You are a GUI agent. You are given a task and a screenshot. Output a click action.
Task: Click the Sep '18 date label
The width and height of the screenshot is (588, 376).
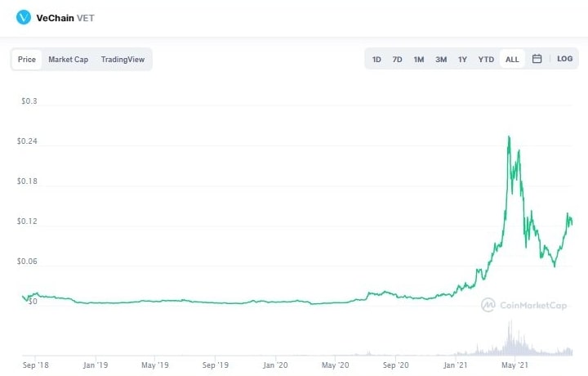point(36,365)
